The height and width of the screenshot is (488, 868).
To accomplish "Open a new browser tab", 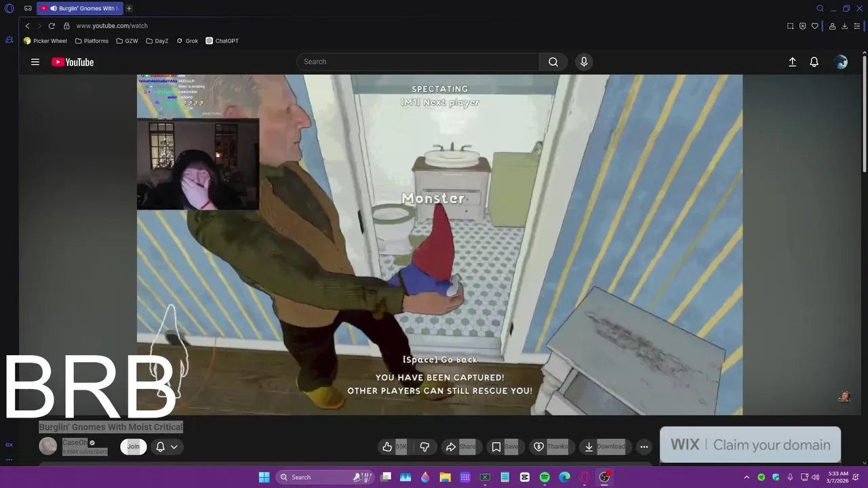I will (129, 9).
